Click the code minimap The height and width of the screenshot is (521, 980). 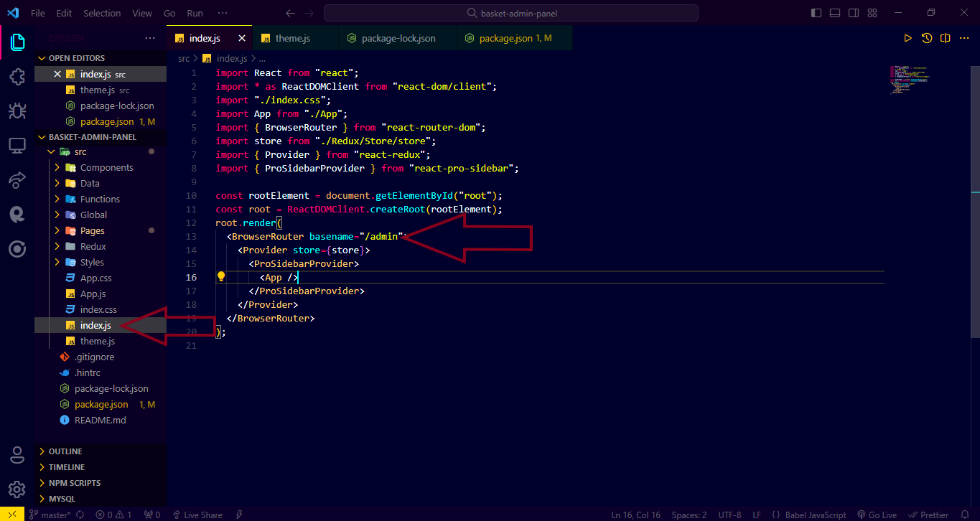tap(908, 79)
